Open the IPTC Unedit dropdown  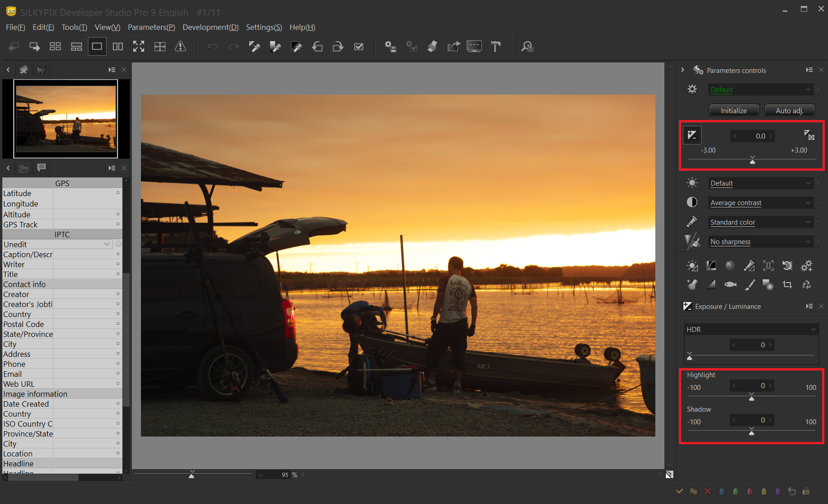57,245
